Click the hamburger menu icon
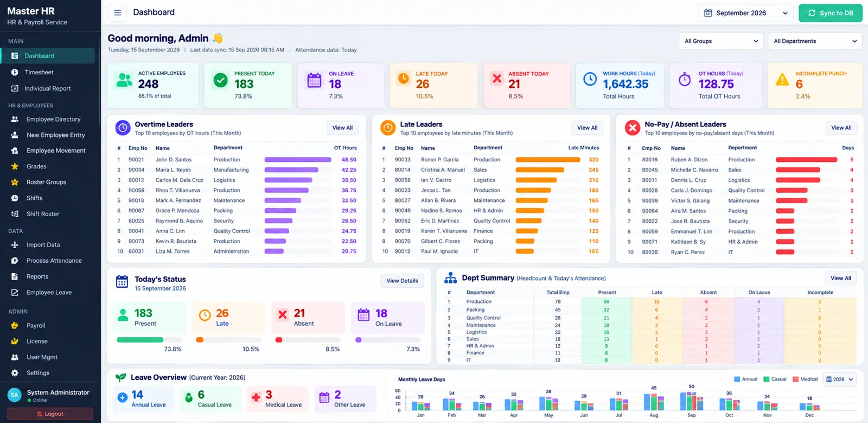The height and width of the screenshot is (423, 868). pos(117,12)
